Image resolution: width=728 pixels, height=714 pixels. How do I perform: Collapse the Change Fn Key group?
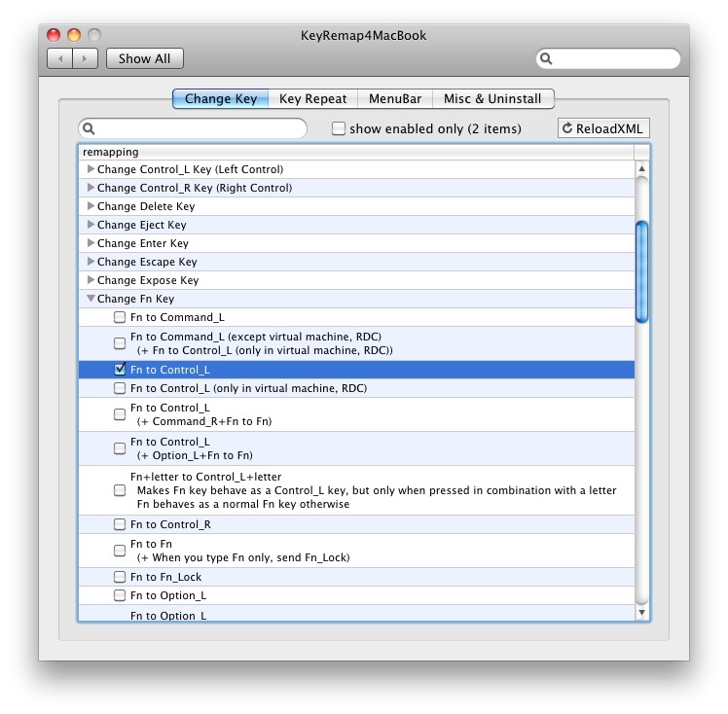91,299
